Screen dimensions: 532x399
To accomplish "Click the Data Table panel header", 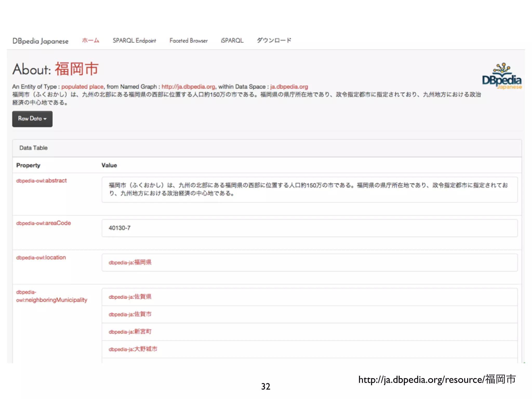I will click(x=267, y=148).
